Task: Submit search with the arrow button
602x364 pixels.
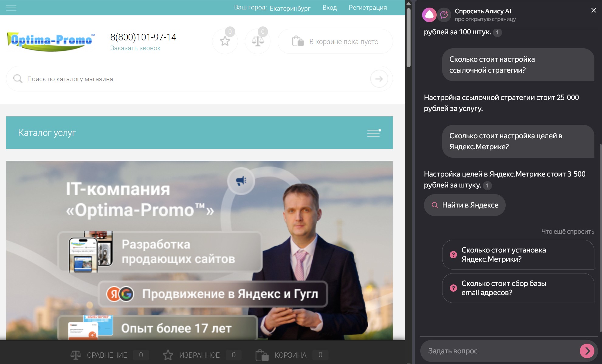Action: 379,78
